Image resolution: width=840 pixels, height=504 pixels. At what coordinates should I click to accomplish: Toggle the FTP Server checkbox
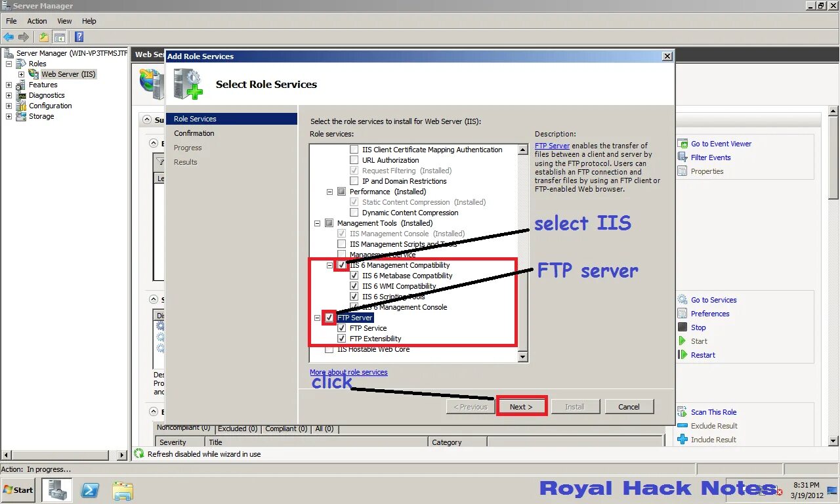(329, 318)
